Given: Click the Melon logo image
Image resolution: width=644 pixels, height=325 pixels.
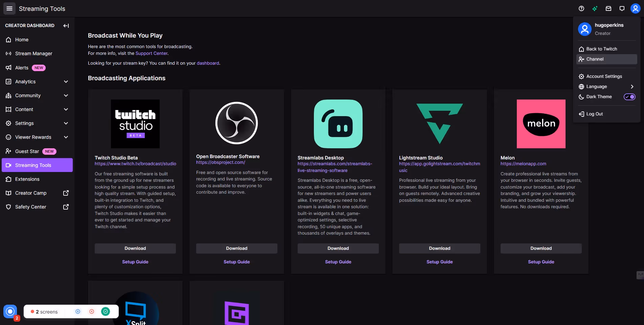Looking at the screenshot, I should 541,124.
